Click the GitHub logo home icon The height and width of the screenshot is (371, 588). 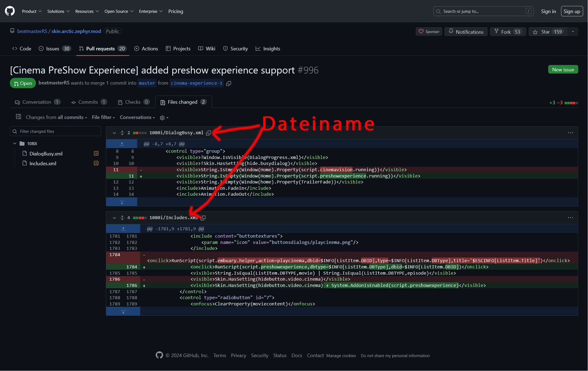tap(10, 11)
